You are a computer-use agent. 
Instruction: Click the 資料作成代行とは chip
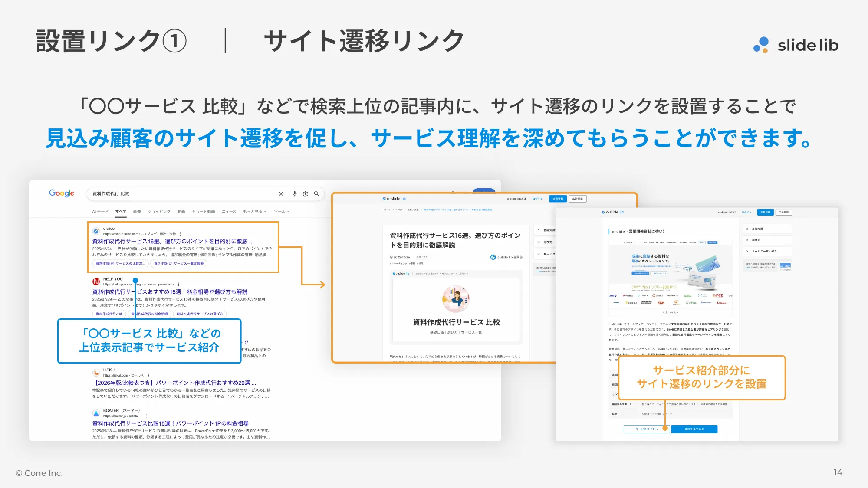coord(109,314)
